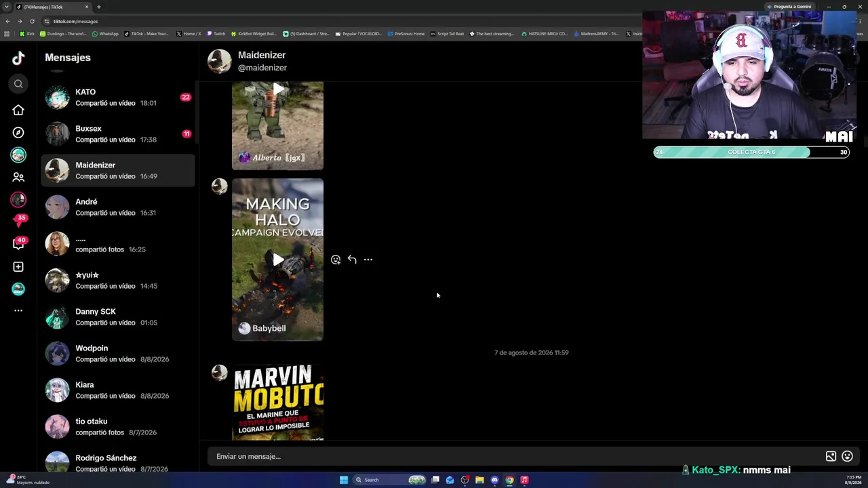This screenshot has height=488, width=868.
Task: Open Apple Music from the taskbar
Action: coord(524,480)
